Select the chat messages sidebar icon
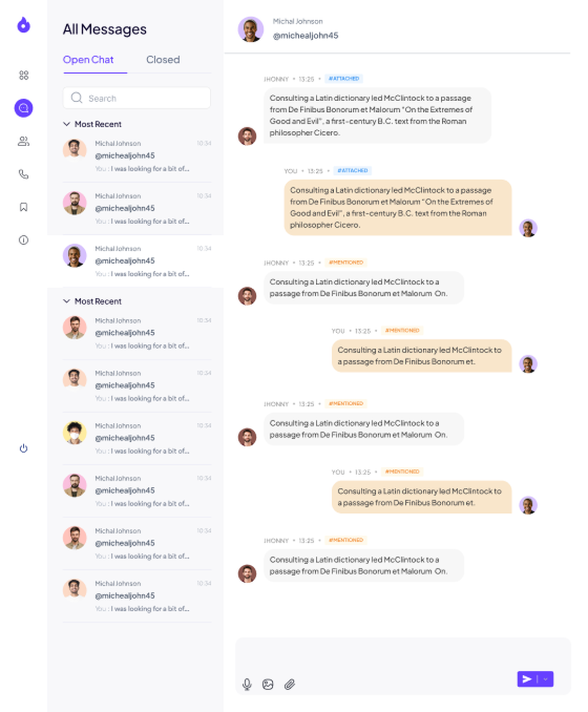Image resolution: width=588 pixels, height=712 pixels. point(24,108)
